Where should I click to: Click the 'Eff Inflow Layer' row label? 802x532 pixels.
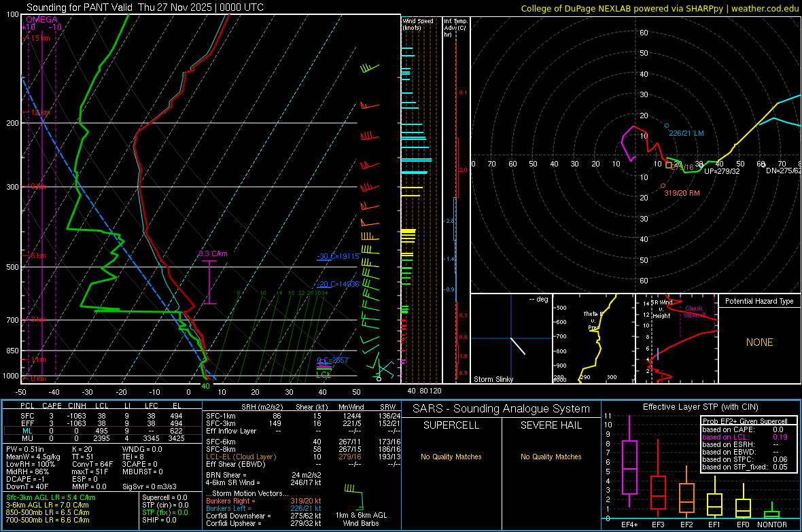point(230,431)
